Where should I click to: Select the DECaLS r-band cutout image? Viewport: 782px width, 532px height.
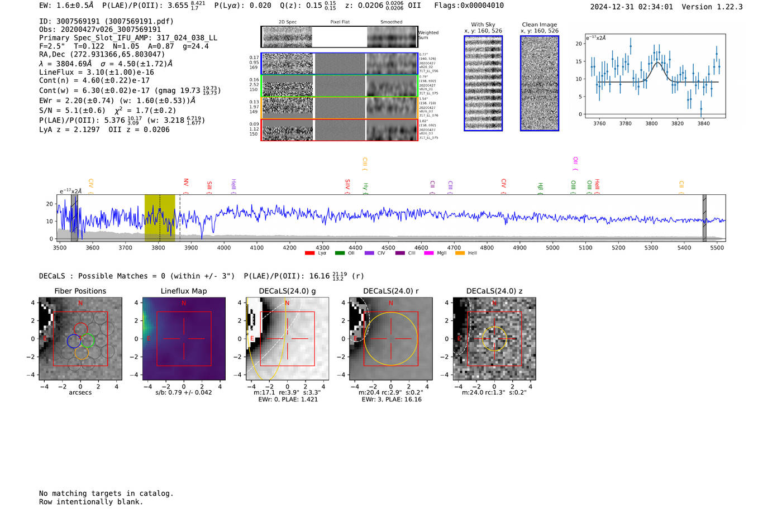click(x=390, y=338)
